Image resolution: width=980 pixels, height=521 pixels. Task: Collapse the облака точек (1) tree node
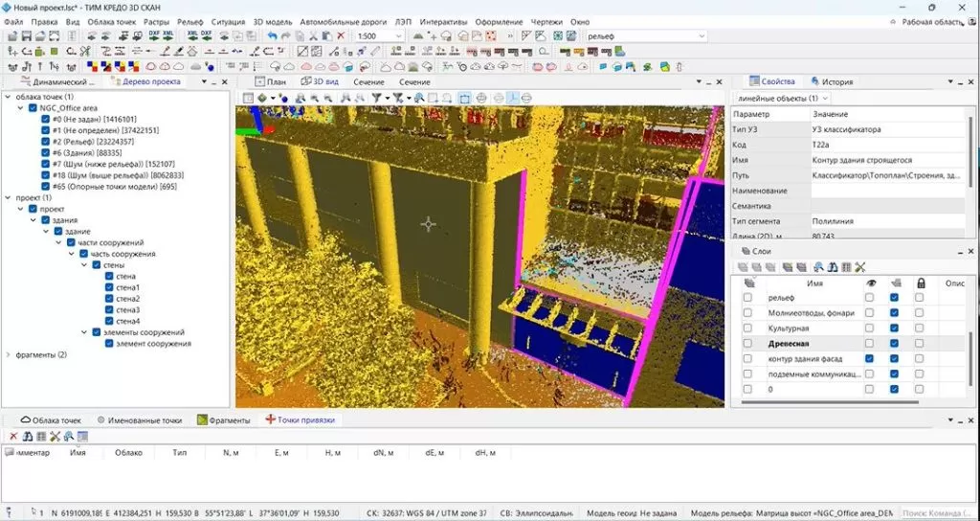coord(8,97)
